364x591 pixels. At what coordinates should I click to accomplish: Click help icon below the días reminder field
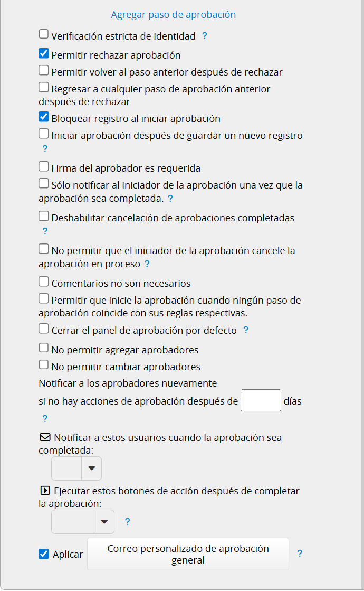point(45,419)
